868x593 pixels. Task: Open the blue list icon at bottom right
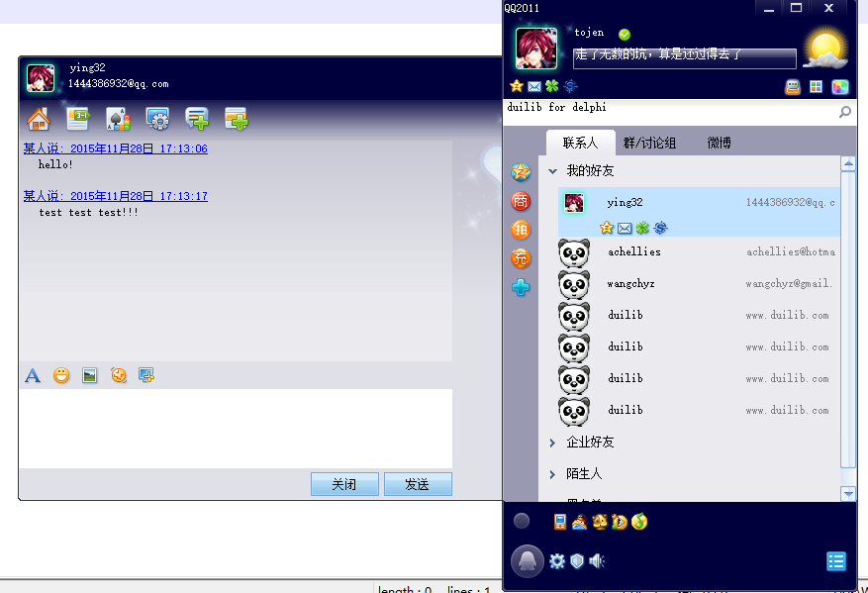tap(836, 561)
